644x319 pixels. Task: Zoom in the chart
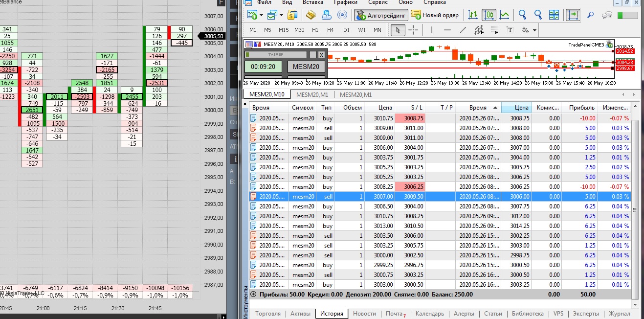coord(522,15)
